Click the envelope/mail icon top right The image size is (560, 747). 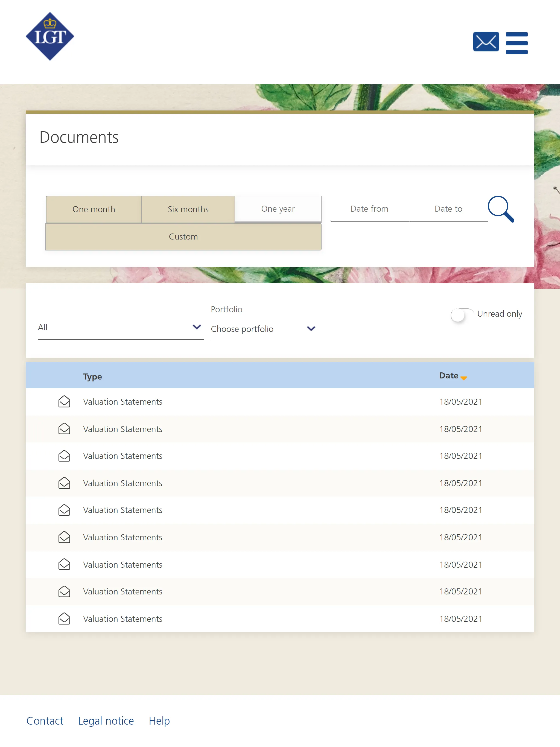point(485,42)
